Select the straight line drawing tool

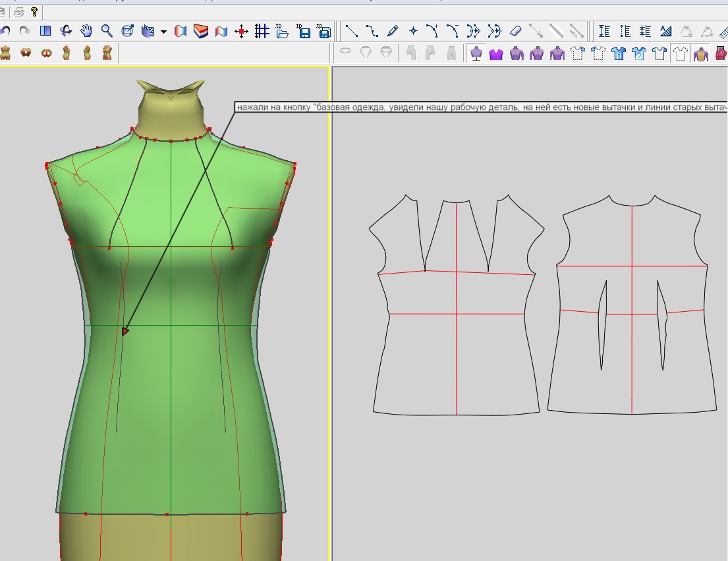click(x=352, y=31)
